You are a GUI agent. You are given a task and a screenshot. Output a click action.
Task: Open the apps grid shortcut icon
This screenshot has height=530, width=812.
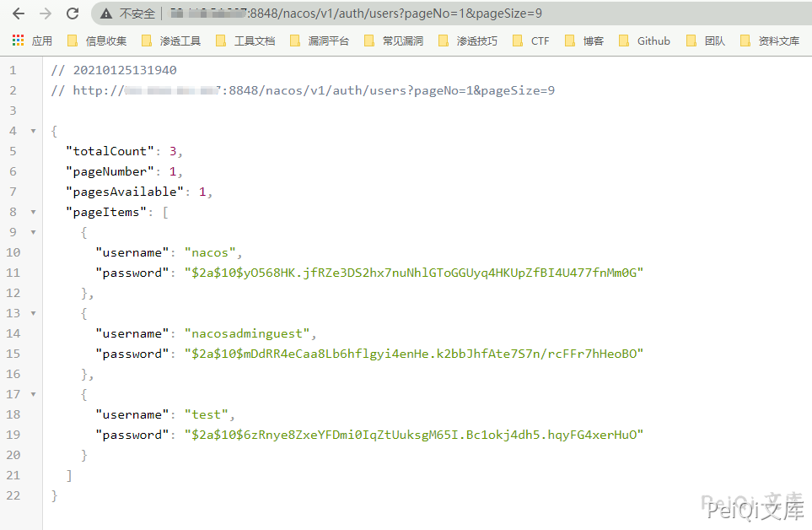point(19,41)
